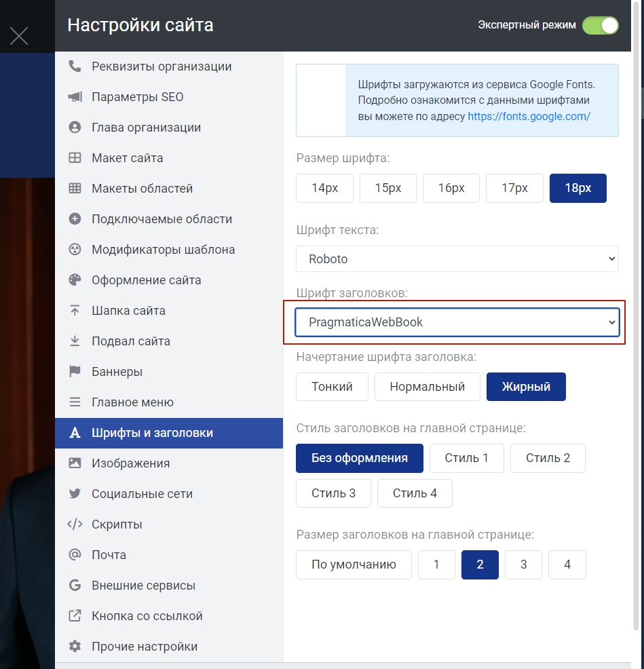Open the Главное меню settings section
This screenshot has width=644, height=669.
coord(132,402)
